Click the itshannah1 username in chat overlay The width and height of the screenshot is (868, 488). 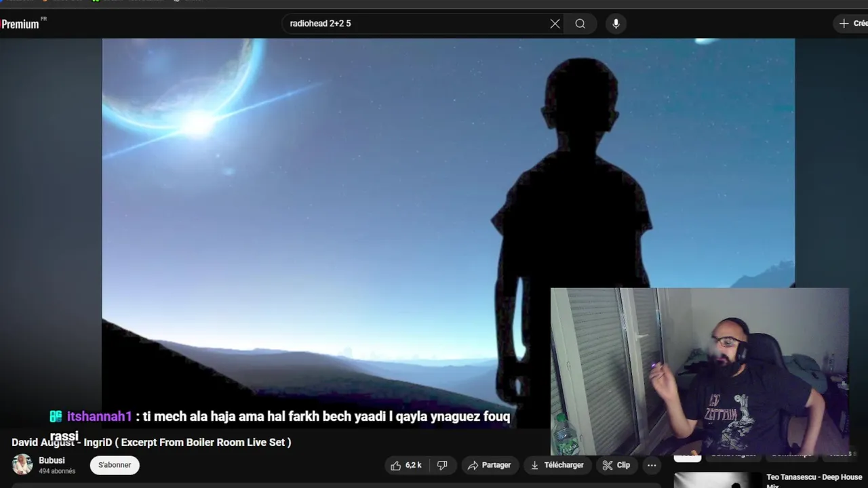99,416
